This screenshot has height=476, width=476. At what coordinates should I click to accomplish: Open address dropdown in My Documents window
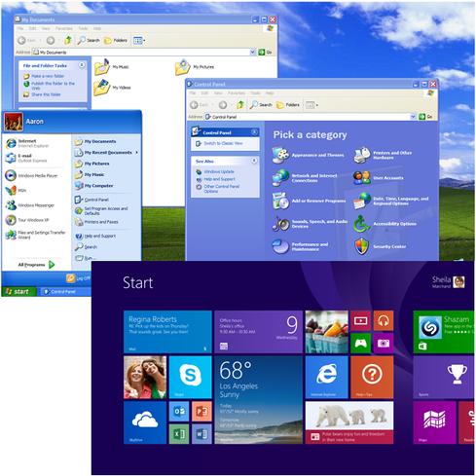click(253, 52)
